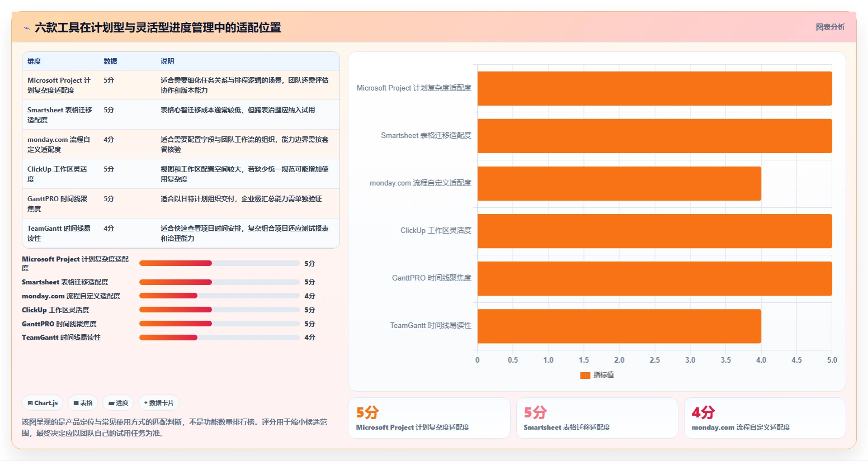
Task: Click description starting 适合快速查看项目时间安排
Action: point(244,233)
